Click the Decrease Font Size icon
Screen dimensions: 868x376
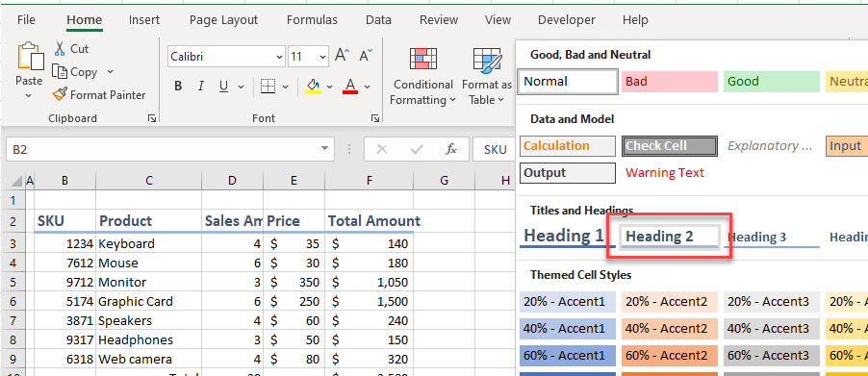(366, 56)
